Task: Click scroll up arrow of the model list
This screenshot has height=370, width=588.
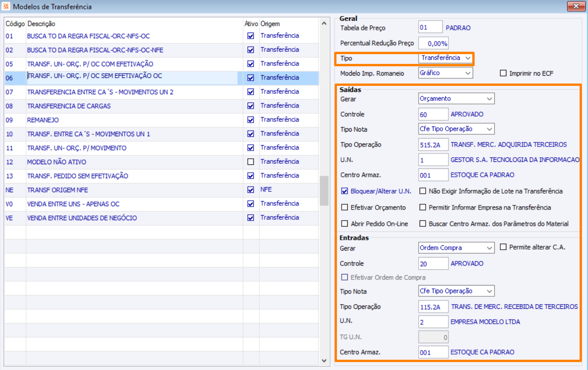Action: tap(324, 23)
